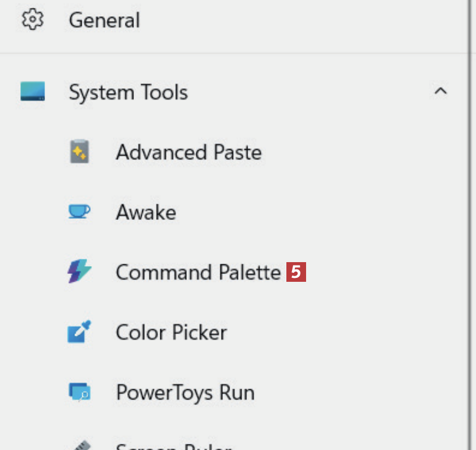Go to the Awake utility page
Image resolution: width=476 pixels, height=450 pixels.
pyautogui.click(x=146, y=213)
